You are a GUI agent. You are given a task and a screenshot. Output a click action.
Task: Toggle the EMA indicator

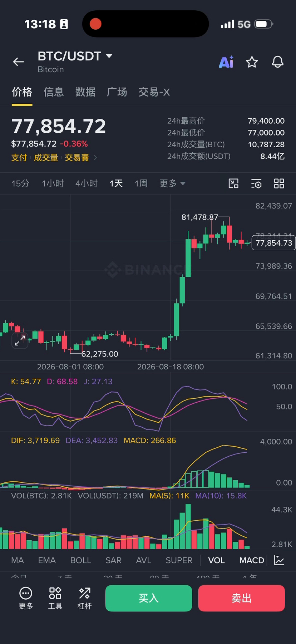[x=47, y=560]
